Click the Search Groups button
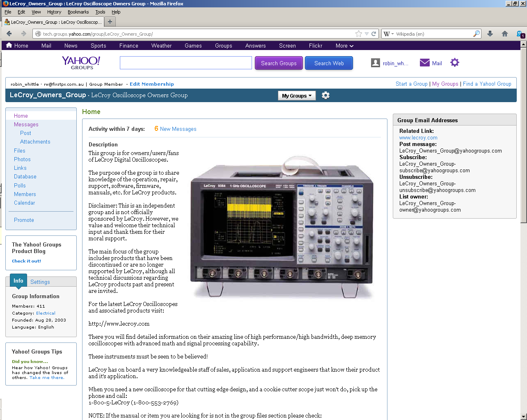The height and width of the screenshot is (420, 527). tap(279, 63)
